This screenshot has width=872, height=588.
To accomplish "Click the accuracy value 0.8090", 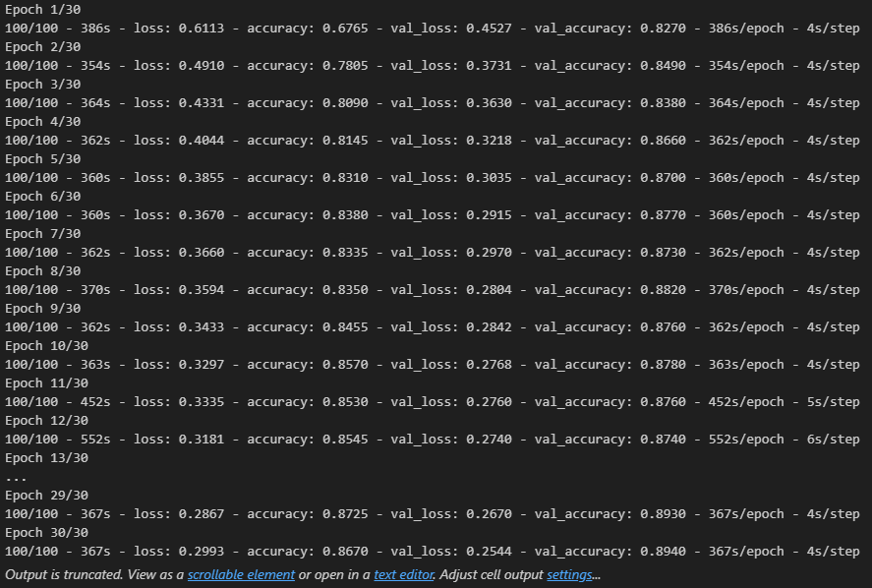I will [x=345, y=103].
